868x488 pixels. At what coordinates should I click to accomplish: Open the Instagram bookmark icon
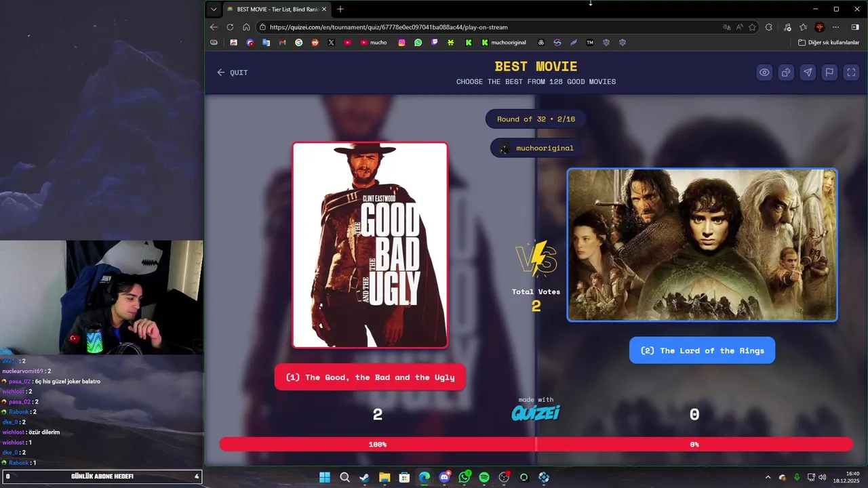click(x=401, y=42)
